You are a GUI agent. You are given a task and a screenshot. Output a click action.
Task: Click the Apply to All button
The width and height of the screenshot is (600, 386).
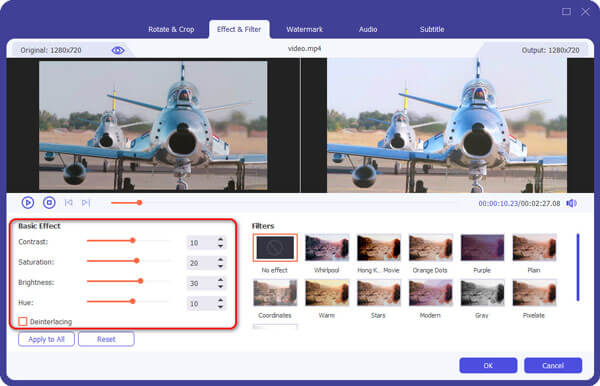click(46, 339)
